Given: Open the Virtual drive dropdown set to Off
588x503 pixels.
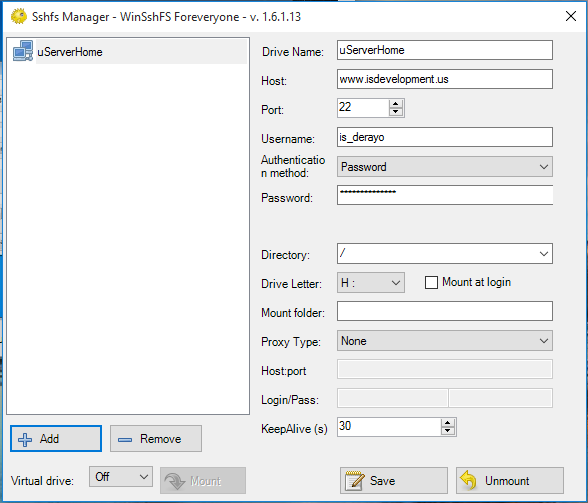Looking at the screenshot, I should pyautogui.click(x=121, y=477).
